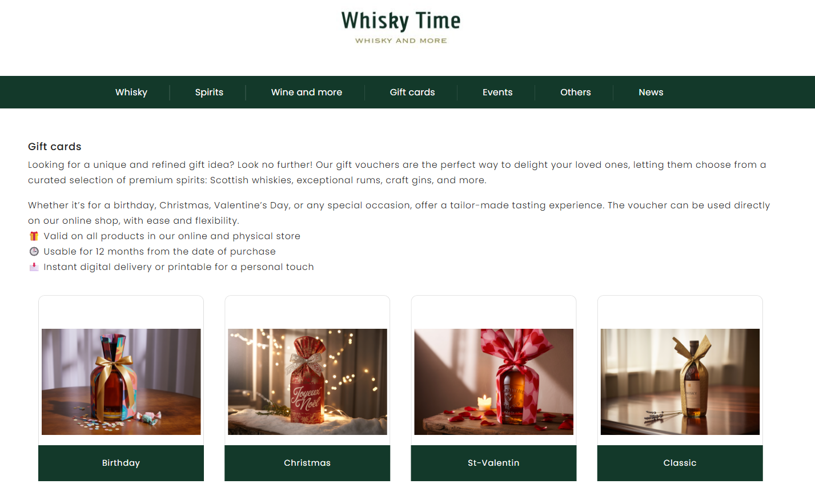This screenshot has width=815, height=504.
Task: Click the gift emoji icon in list
Action: [34, 236]
